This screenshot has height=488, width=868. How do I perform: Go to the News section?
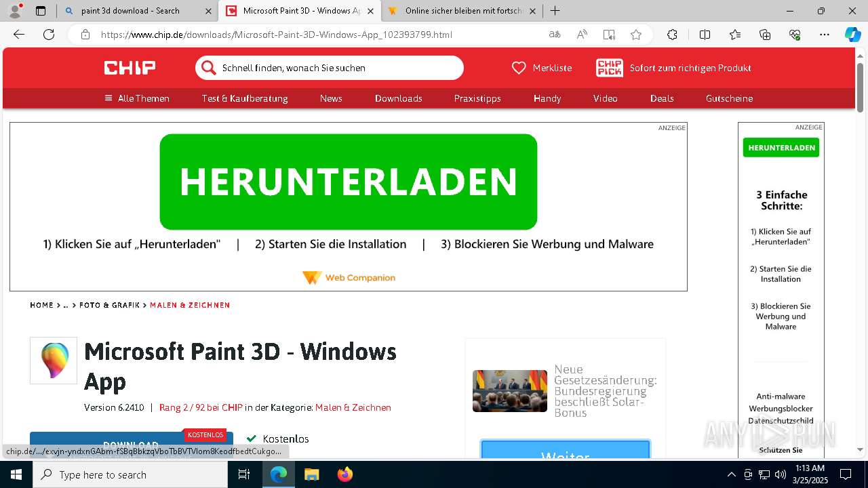coord(331,98)
